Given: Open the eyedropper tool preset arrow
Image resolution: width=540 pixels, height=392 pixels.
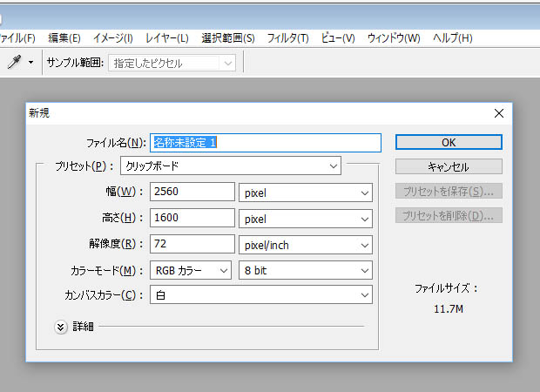Looking at the screenshot, I should [31, 63].
